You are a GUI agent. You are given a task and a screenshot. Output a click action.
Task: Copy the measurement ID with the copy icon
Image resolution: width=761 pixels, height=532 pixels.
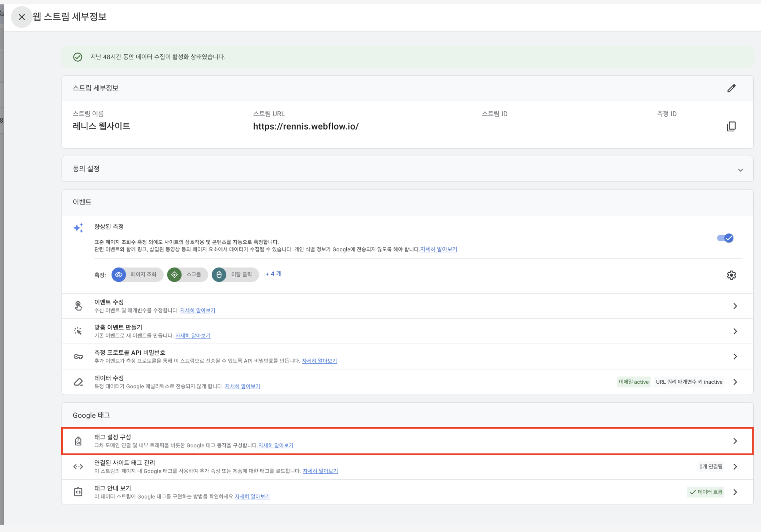(x=731, y=126)
